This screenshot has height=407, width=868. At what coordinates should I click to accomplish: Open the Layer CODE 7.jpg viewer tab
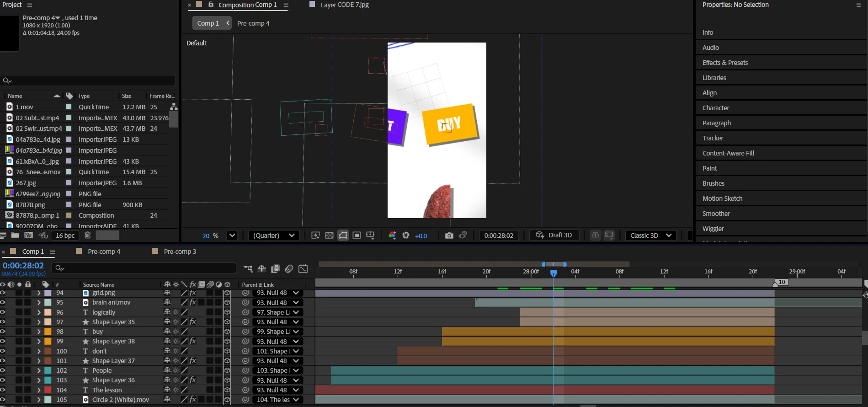344,5
